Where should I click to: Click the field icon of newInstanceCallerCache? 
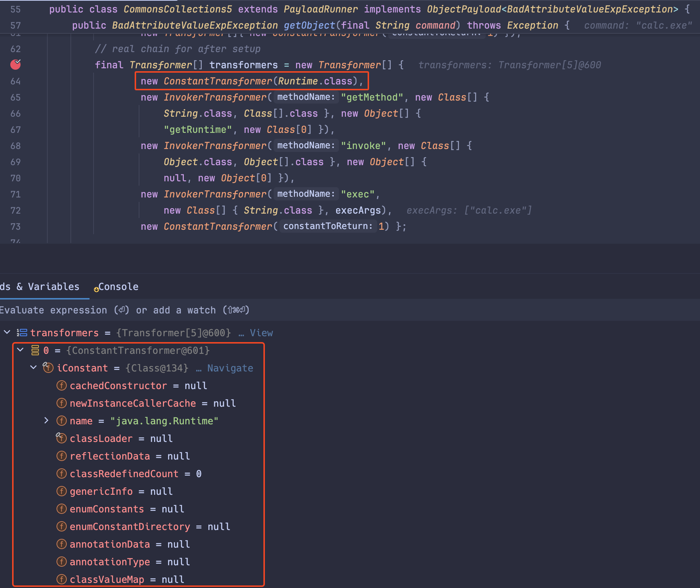tap(61, 403)
